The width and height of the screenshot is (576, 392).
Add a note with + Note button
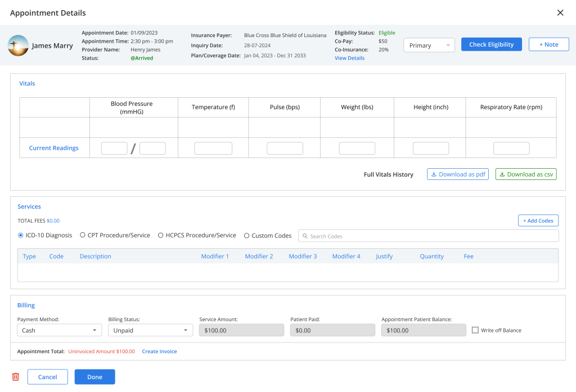[548, 44]
